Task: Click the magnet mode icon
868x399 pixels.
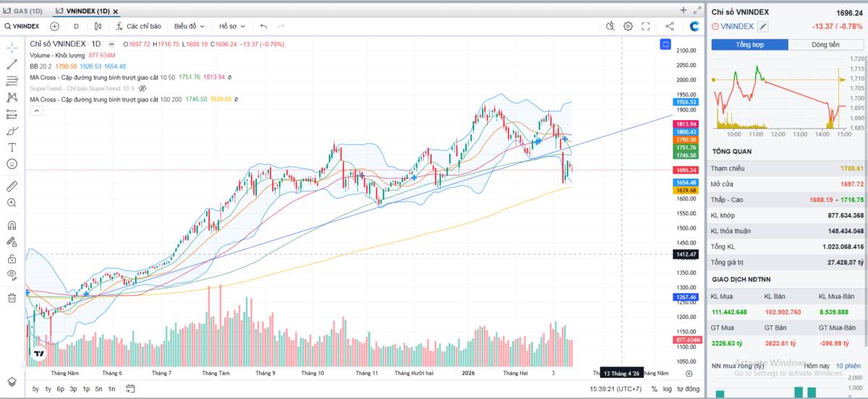Action: click(12, 226)
